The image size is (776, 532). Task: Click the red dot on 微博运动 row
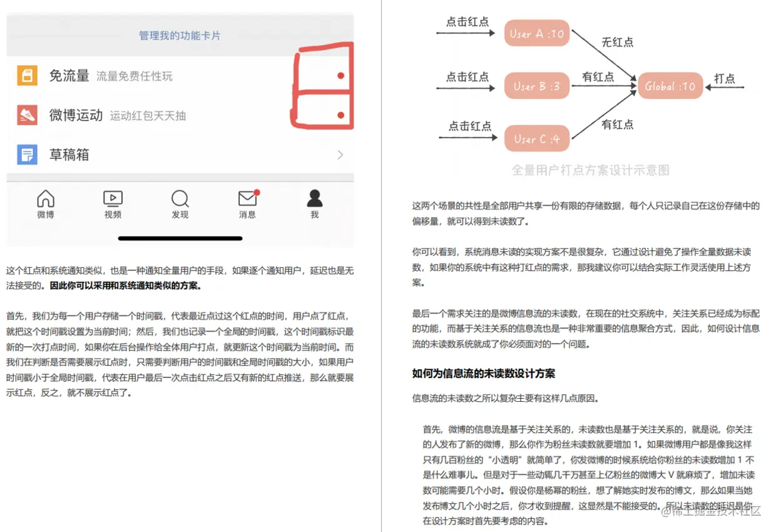click(340, 115)
